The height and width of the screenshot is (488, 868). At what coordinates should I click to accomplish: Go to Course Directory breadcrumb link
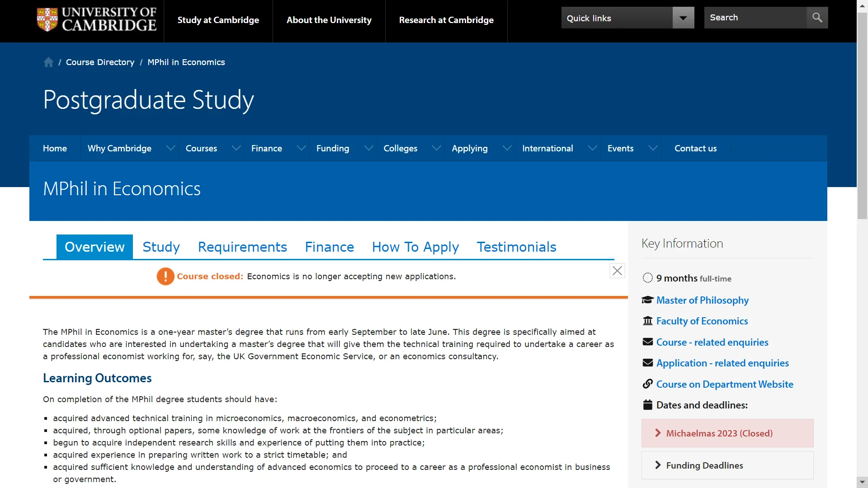tap(100, 62)
